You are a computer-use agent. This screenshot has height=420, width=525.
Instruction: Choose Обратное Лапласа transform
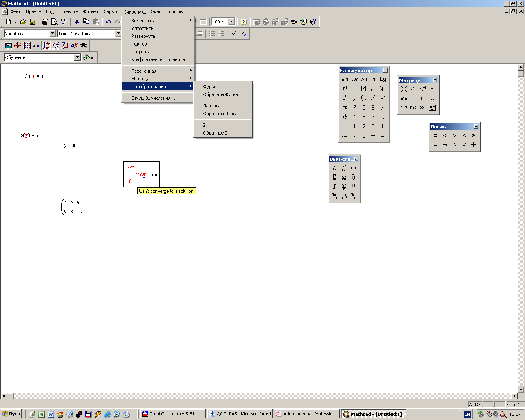(223, 114)
